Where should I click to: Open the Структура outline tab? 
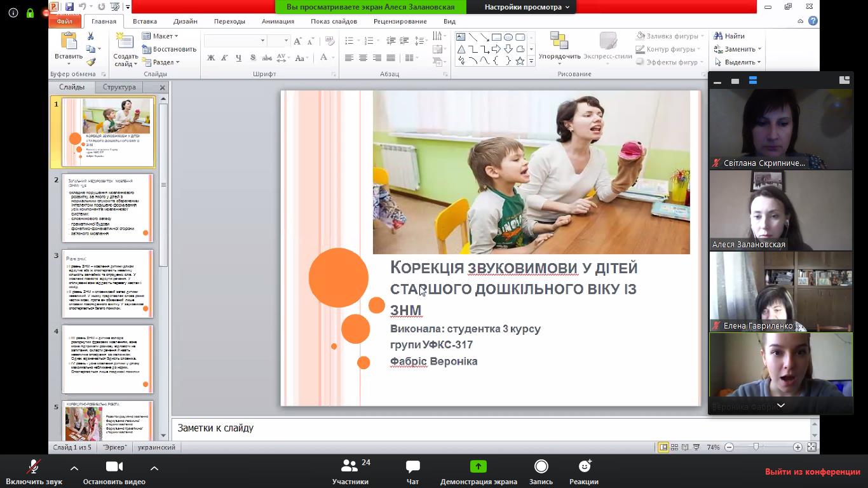(x=119, y=87)
